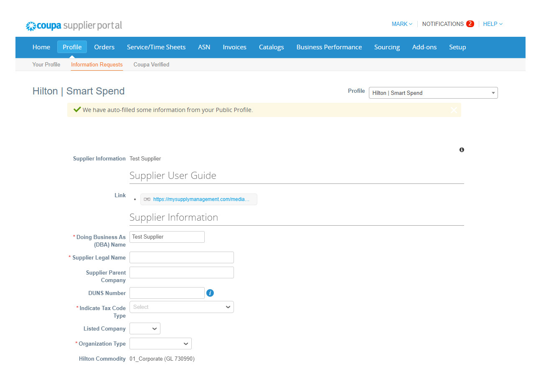Click the chain link icon on the User Guide URL
The width and height of the screenshot is (541, 392).
[147, 199]
